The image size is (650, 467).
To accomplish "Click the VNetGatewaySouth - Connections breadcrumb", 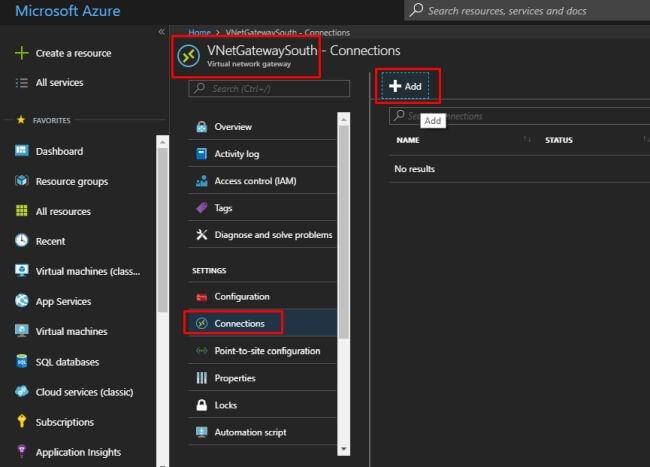I will (x=288, y=33).
